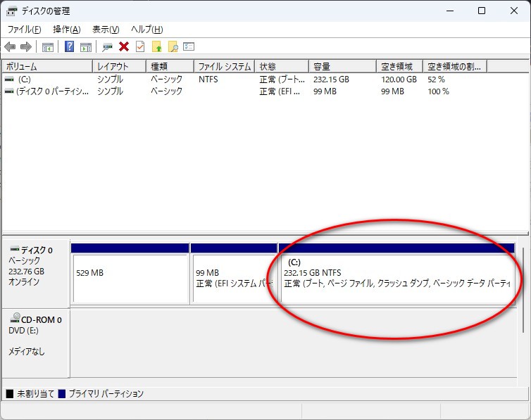The width and height of the screenshot is (531, 420).
Task: Sort by the 種類 column header
Action: [x=170, y=66]
